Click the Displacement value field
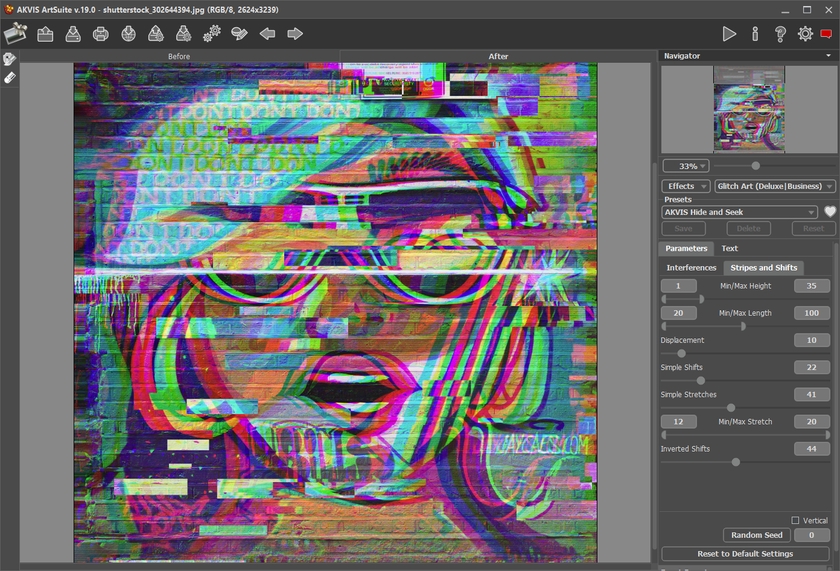Screen dimensions: 840x571 [811, 340]
